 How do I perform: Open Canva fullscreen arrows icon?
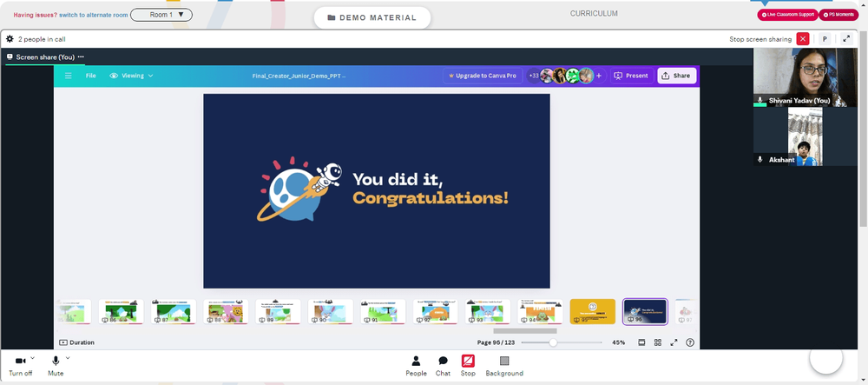point(674,342)
